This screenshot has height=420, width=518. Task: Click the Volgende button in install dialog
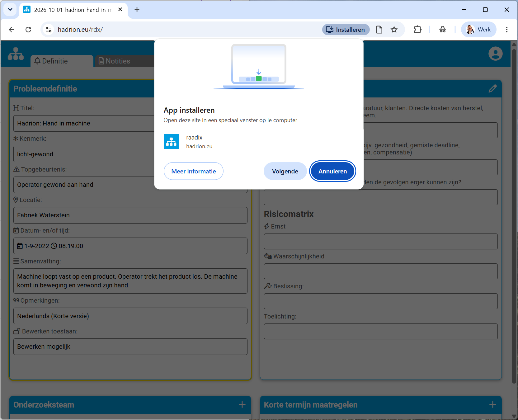coord(285,171)
